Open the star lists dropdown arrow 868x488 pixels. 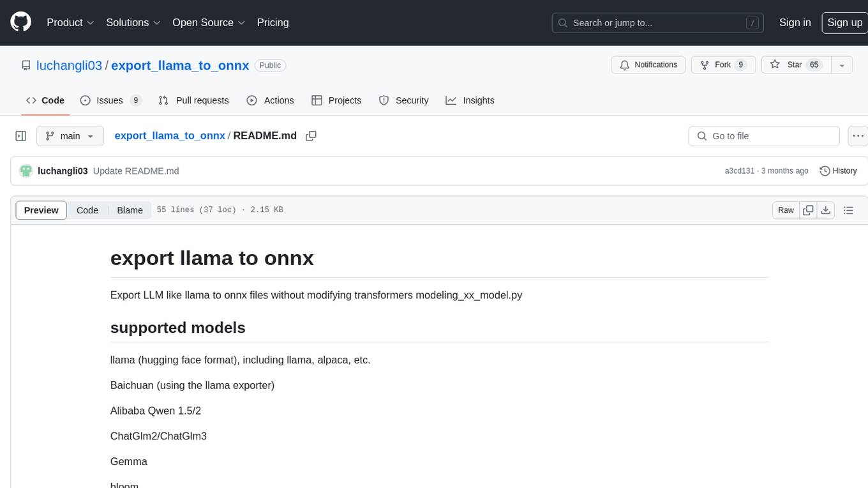(x=842, y=65)
